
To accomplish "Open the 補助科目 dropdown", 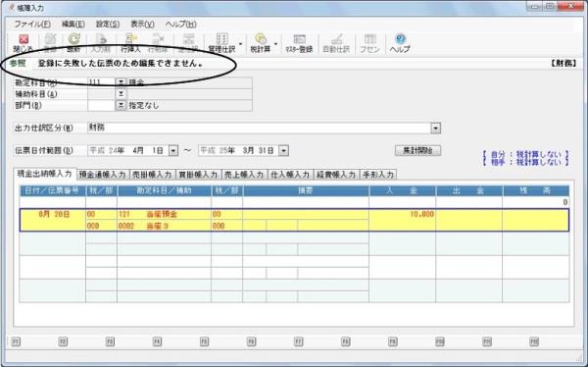I will pos(121,93).
